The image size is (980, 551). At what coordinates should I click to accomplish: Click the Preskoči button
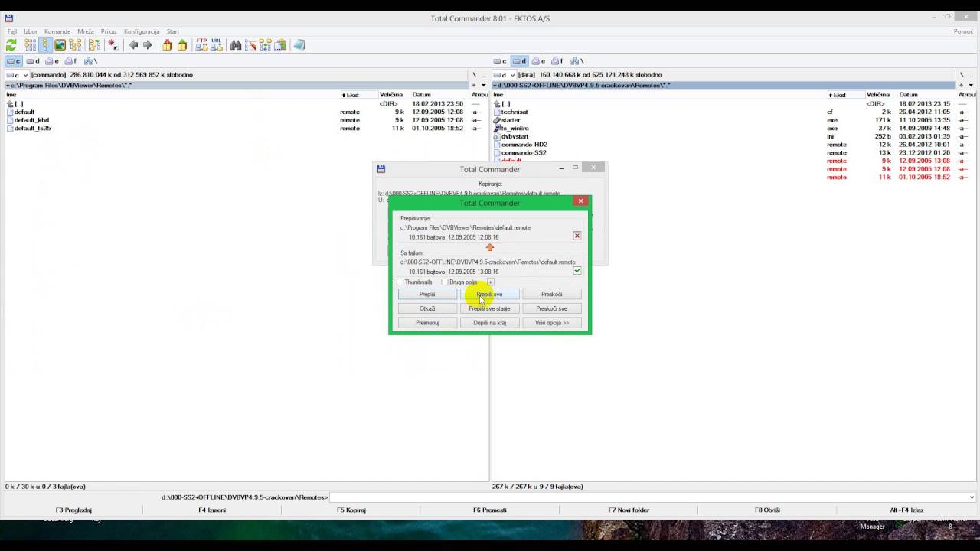point(552,294)
